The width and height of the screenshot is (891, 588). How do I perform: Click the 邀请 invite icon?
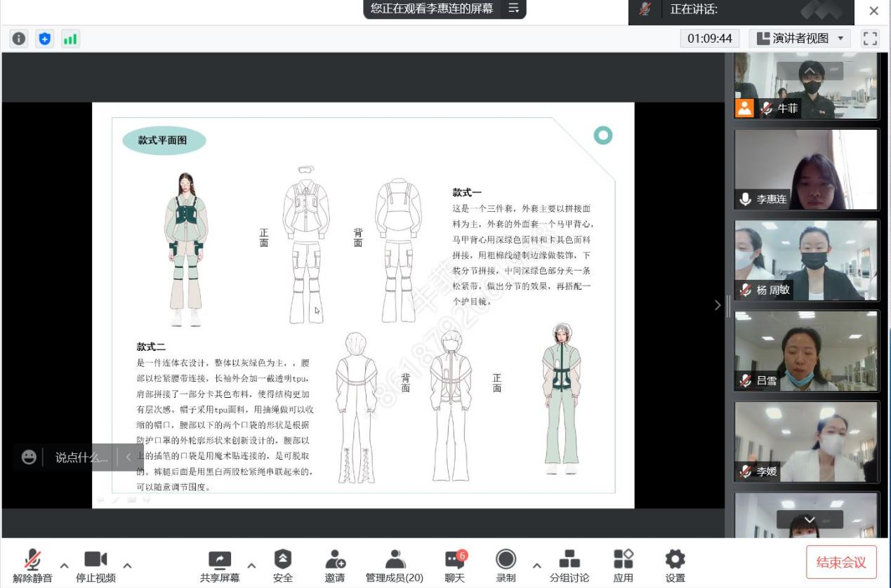[335, 566]
